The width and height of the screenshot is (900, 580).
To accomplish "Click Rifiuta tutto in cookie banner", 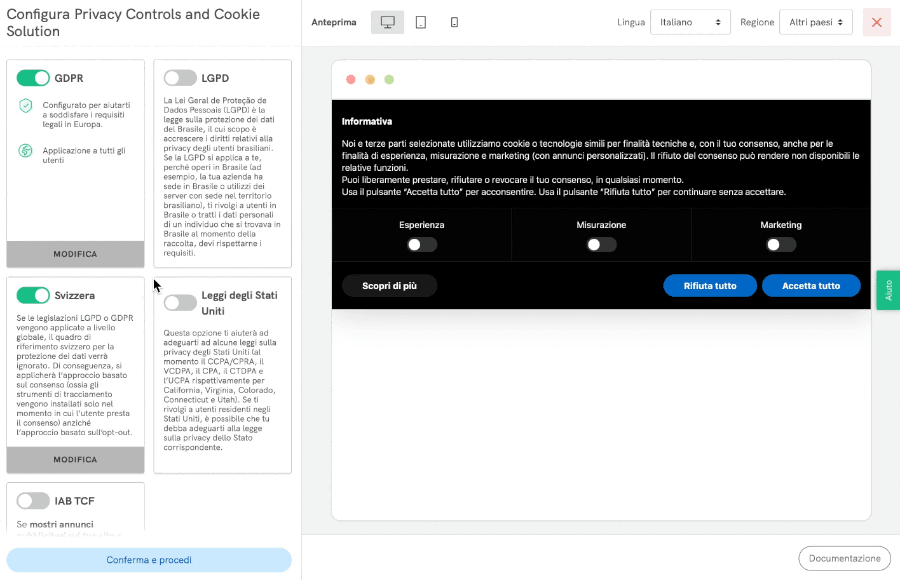I will pos(710,286).
